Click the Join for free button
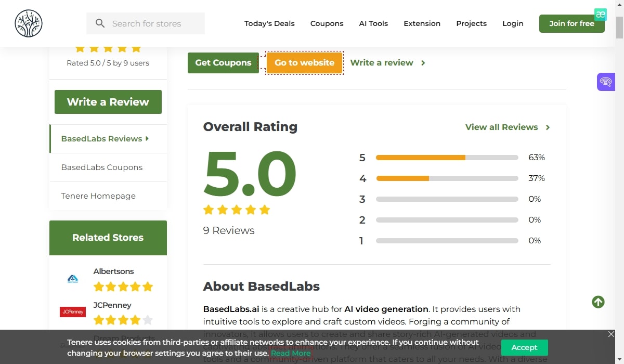The image size is (624, 364). click(x=571, y=23)
